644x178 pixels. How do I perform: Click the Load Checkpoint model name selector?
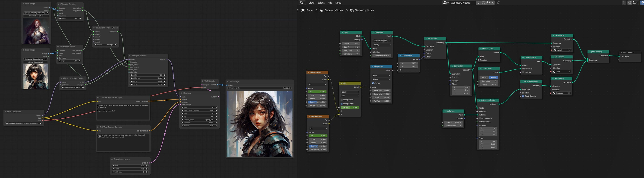(24, 123)
